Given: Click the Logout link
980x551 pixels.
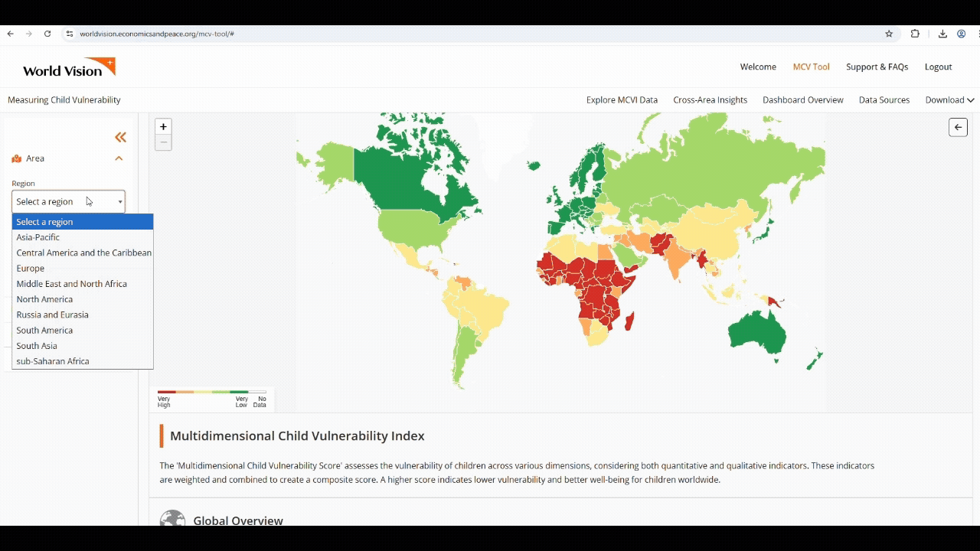Looking at the screenshot, I should pos(938,67).
